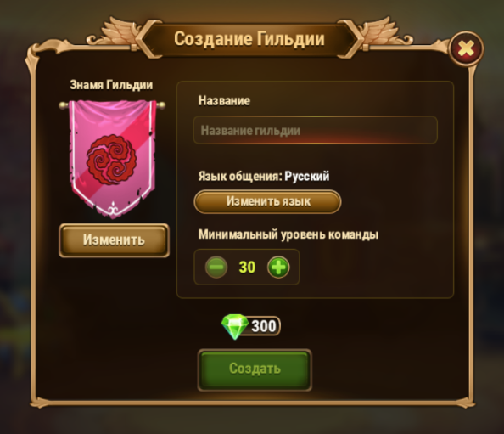Click the Название field label
The image size is (504, 434).
[x=224, y=101]
